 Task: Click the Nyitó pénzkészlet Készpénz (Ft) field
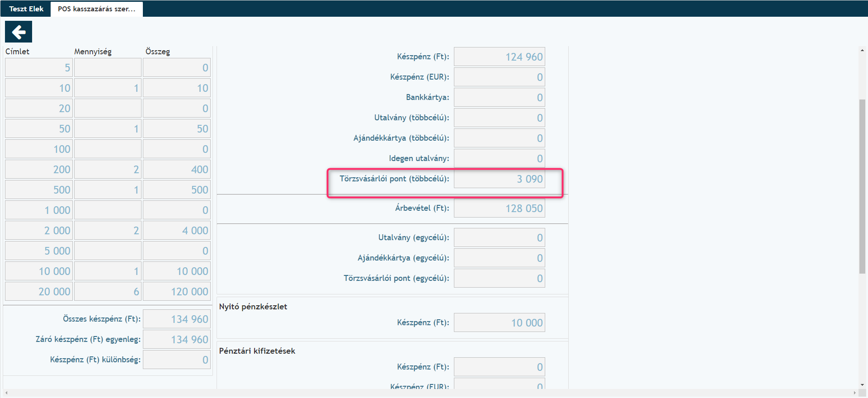500,323
